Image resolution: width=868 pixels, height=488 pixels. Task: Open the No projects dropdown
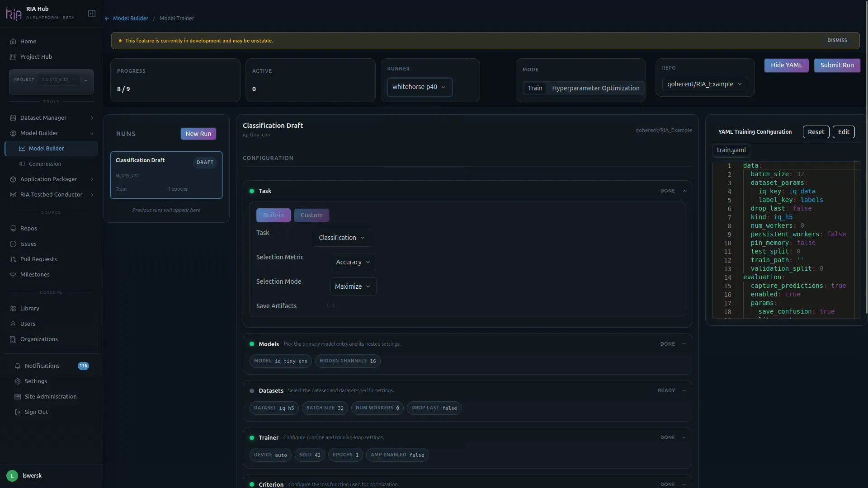(59, 80)
